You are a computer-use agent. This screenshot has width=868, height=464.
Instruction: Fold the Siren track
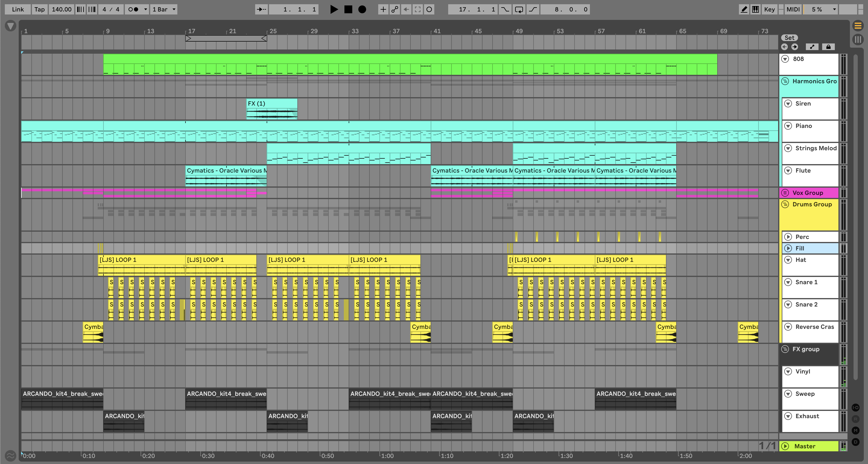click(x=788, y=103)
